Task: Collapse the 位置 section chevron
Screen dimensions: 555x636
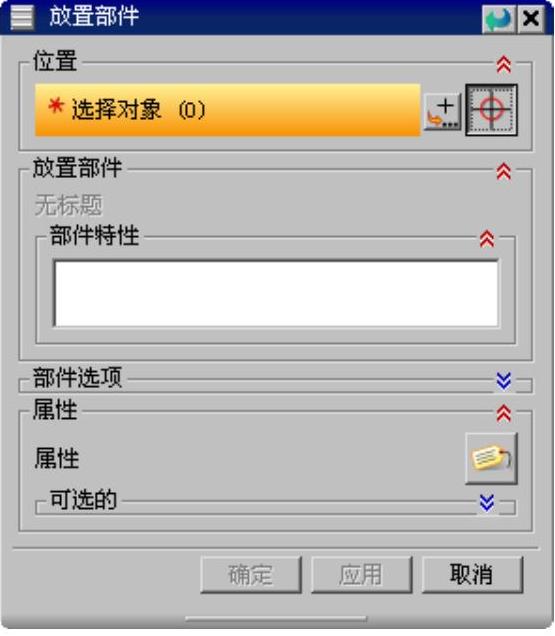Action: coord(503,64)
